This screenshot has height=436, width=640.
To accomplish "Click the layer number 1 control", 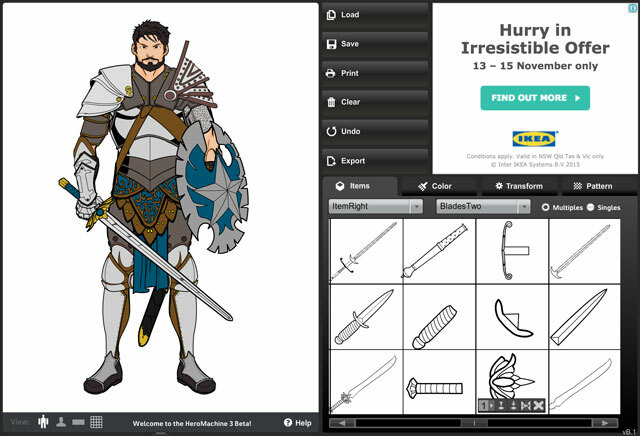I will point(483,405).
